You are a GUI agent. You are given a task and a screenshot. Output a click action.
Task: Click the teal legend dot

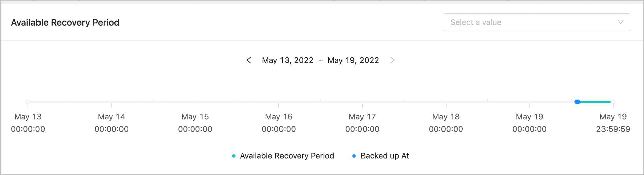tap(234, 156)
